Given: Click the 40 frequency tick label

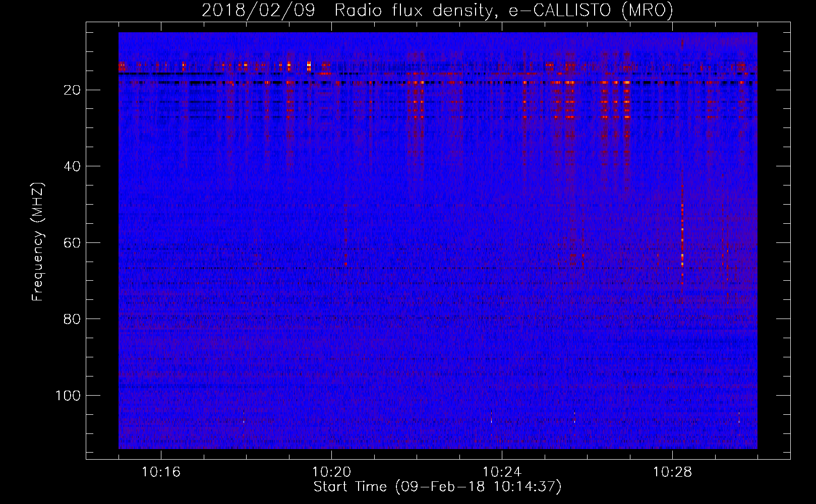Looking at the screenshot, I should [x=72, y=166].
